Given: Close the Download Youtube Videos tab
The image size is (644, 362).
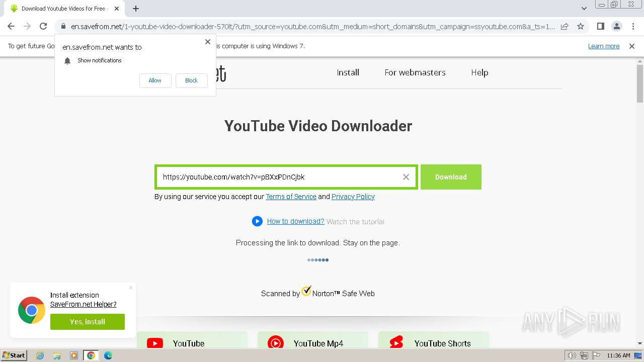Looking at the screenshot, I should 117,9.
